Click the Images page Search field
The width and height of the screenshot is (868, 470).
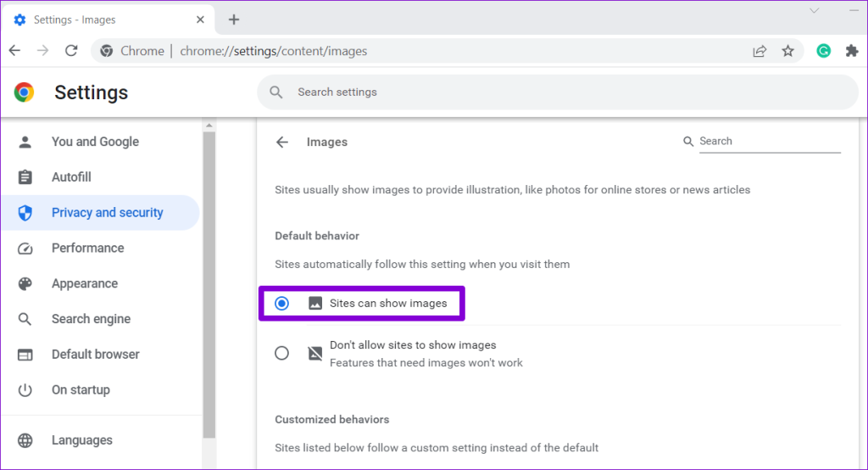(x=770, y=142)
